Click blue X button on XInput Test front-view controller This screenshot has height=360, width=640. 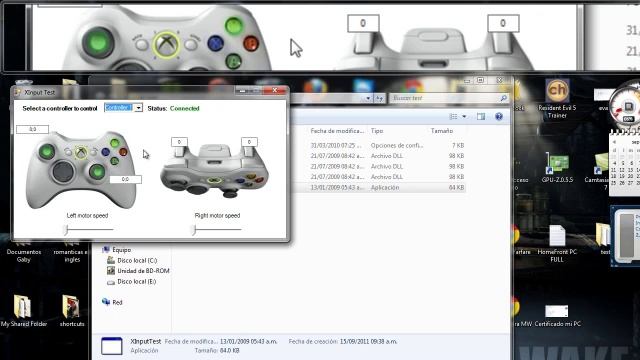(106, 152)
